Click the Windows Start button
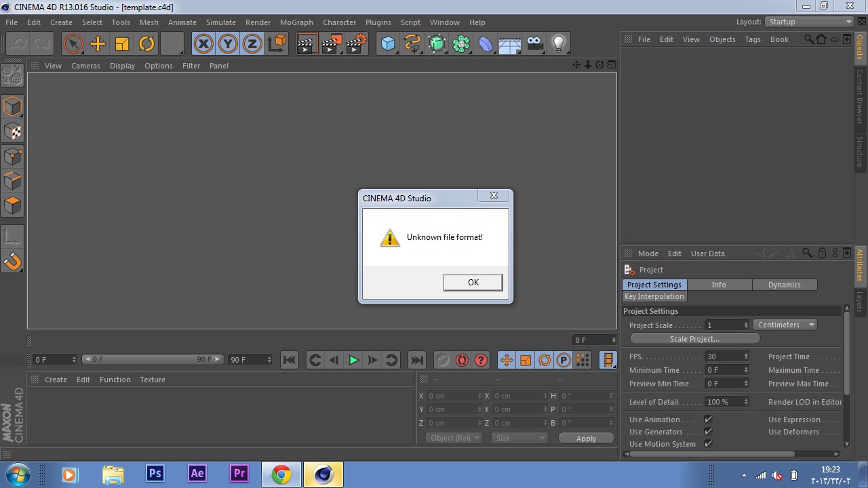This screenshot has height=488, width=868. point(18,474)
